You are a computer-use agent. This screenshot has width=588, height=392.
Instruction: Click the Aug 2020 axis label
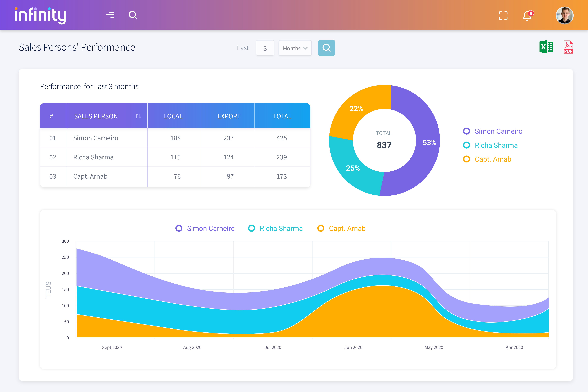(x=192, y=347)
